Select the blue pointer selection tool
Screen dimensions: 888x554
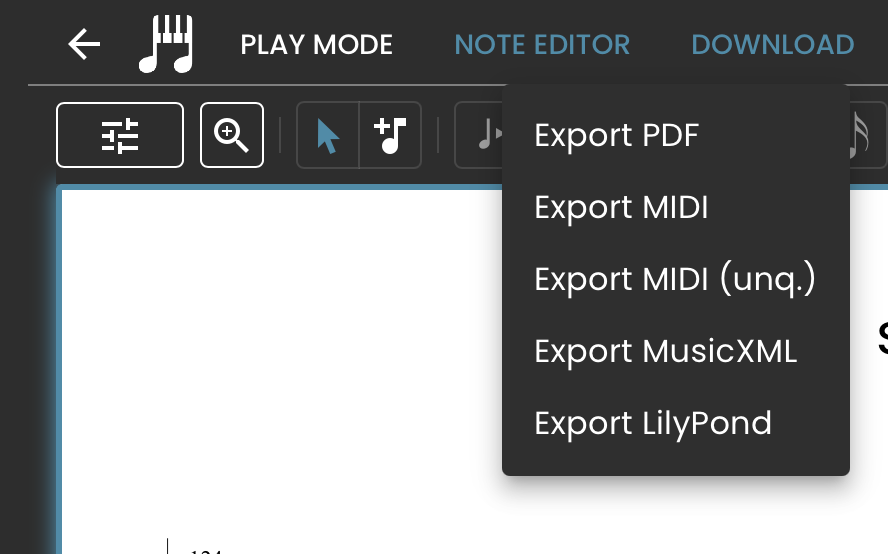click(x=328, y=135)
